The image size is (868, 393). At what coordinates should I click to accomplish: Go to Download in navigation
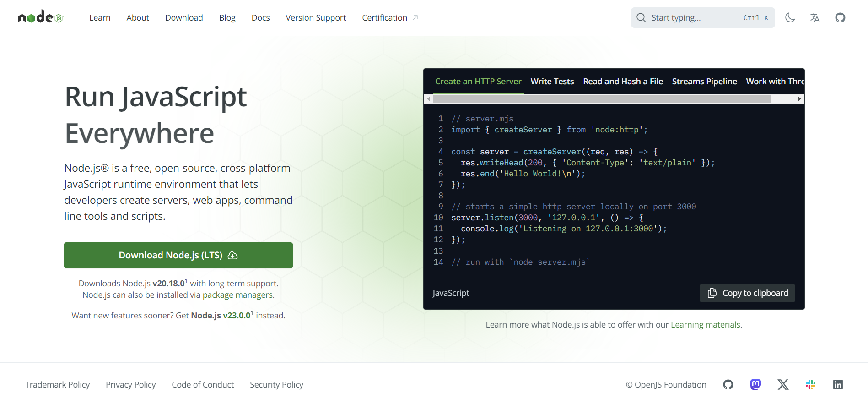pyautogui.click(x=184, y=17)
